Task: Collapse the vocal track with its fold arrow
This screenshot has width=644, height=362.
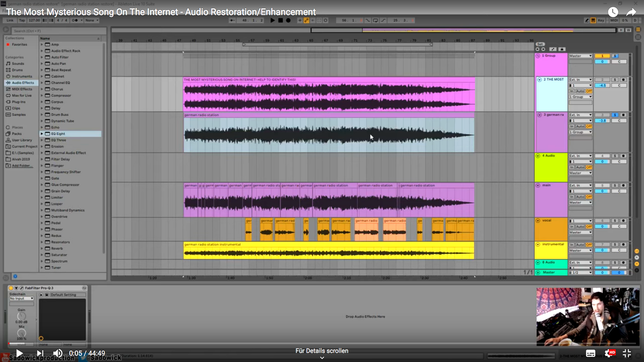Action: tap(538, 221)
